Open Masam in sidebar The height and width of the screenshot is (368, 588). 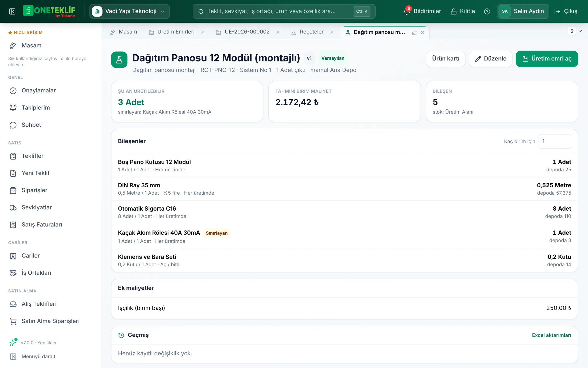[50, 45]
